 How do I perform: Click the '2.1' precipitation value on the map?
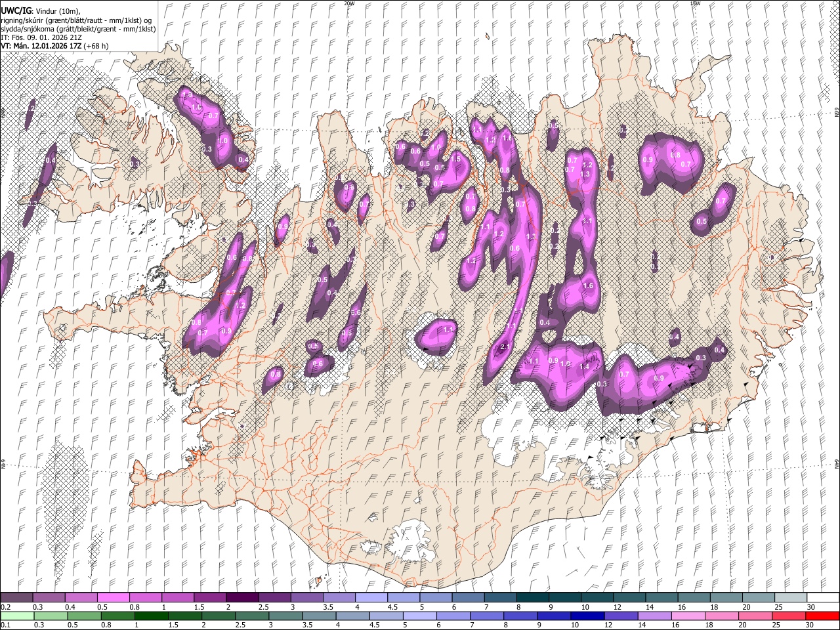[505, 347]
